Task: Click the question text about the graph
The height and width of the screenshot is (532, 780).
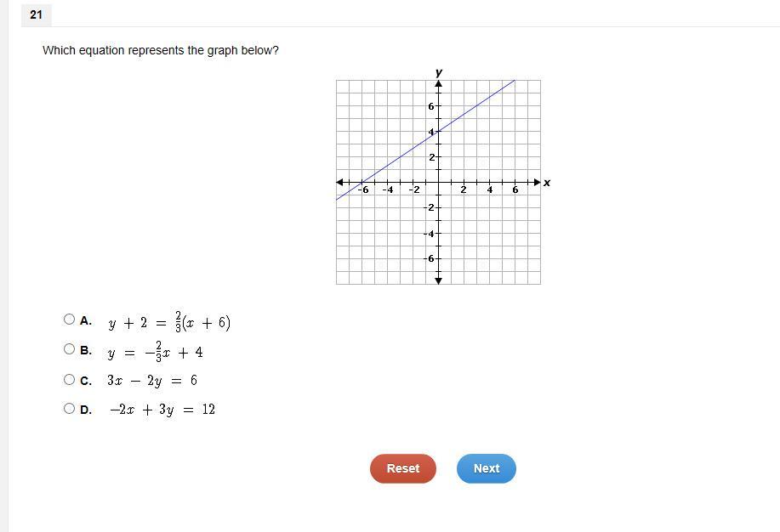Action: 161,51
